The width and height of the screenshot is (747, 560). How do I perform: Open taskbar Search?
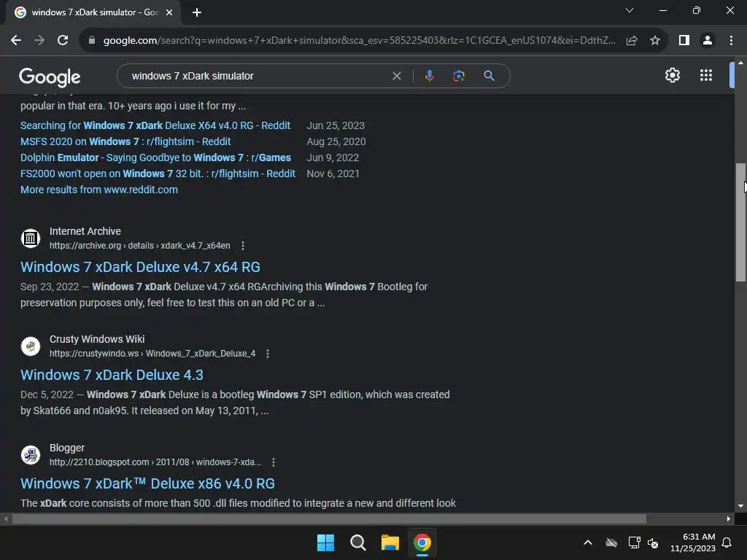pyautogui.click(x=357, y=542)
